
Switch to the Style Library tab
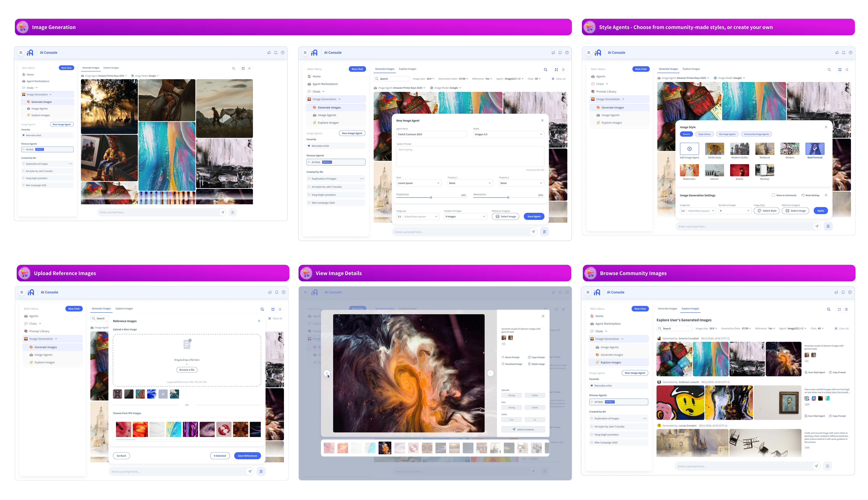pos(704,134)
